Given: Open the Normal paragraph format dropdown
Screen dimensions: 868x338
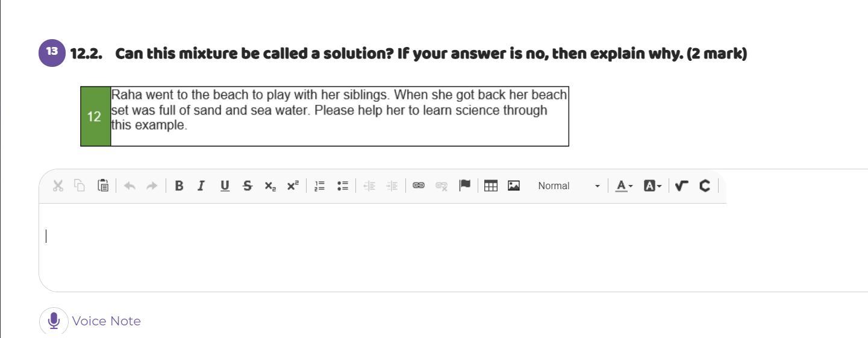Looking at the screenshot, I should 568,186.
